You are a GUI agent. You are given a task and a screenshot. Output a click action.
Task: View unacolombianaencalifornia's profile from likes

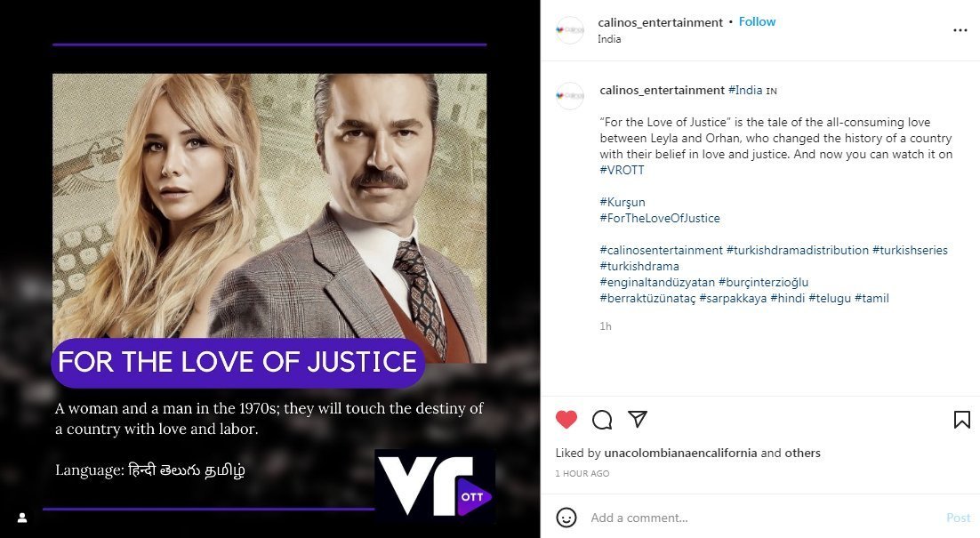680,453
